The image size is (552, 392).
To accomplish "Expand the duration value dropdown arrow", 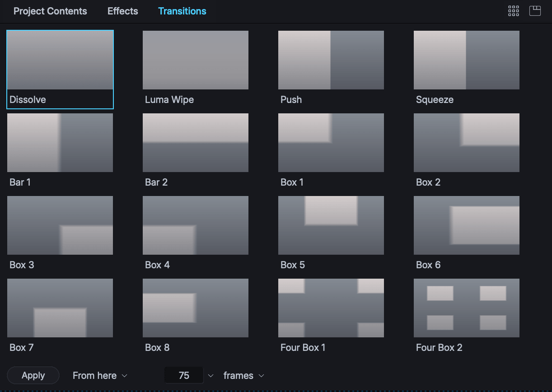I will (210, 376).
